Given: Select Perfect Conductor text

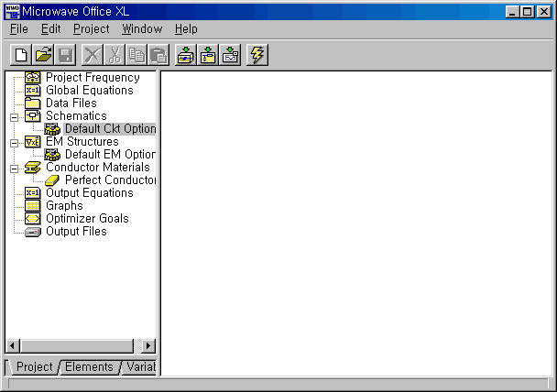Looking at the screenshot, I should click(x=110, y=180).
